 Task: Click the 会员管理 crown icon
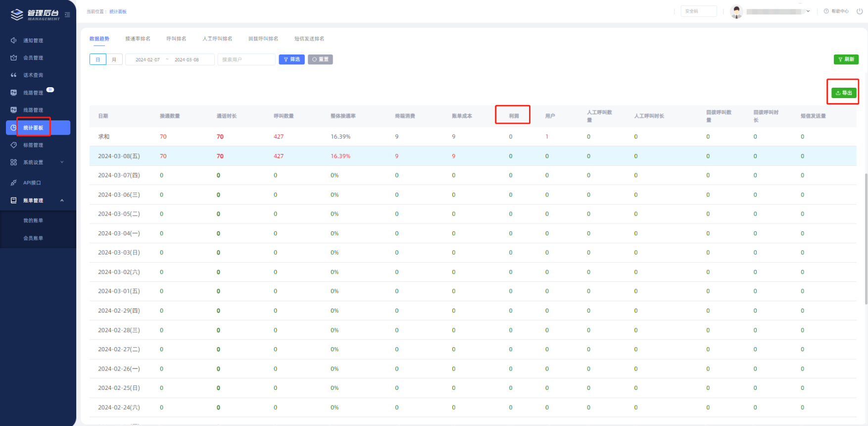point(14,58)
